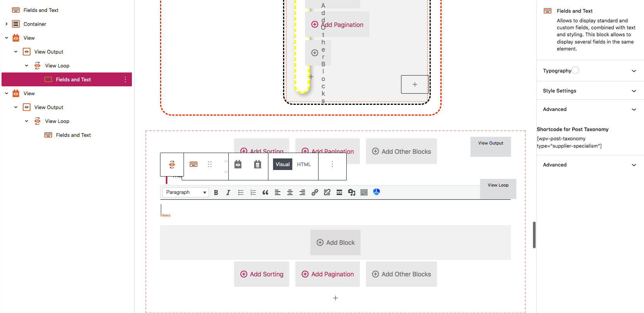
Task: Open options for selected Fields and Text item
Action: coord(125,79)
